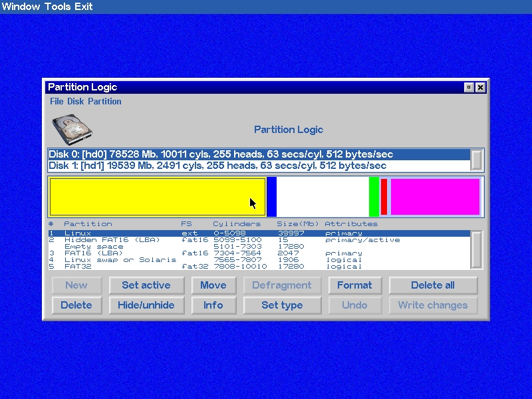The height and width of the screenshot is (399, 532).
Task: Select partition row 4 Linux swap or Solaris
Action: click(259, 260)
